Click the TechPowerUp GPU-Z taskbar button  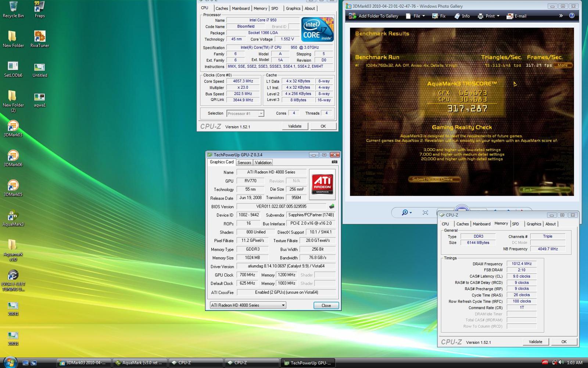308,363
